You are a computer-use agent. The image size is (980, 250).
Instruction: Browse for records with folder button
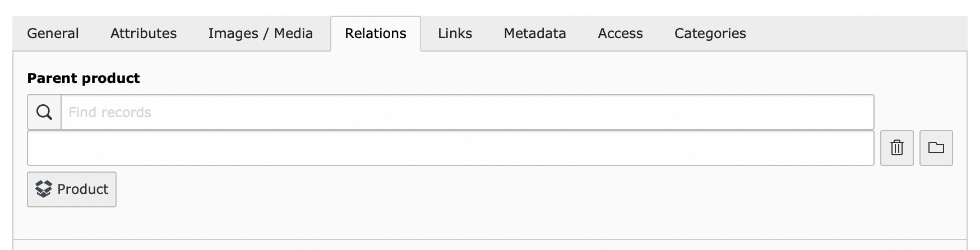click(936, 148)
